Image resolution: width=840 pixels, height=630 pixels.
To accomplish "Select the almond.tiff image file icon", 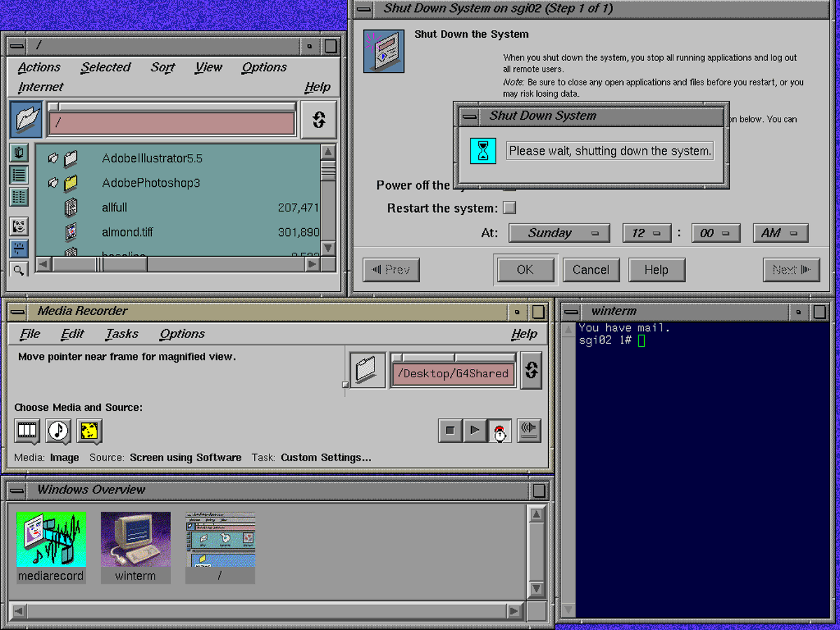I will tap(71, 231).
